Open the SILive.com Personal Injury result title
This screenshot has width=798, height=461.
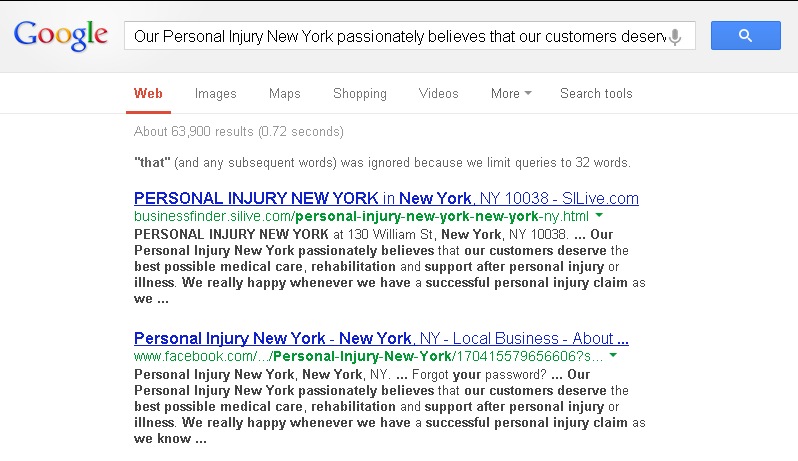pos(386,198)
